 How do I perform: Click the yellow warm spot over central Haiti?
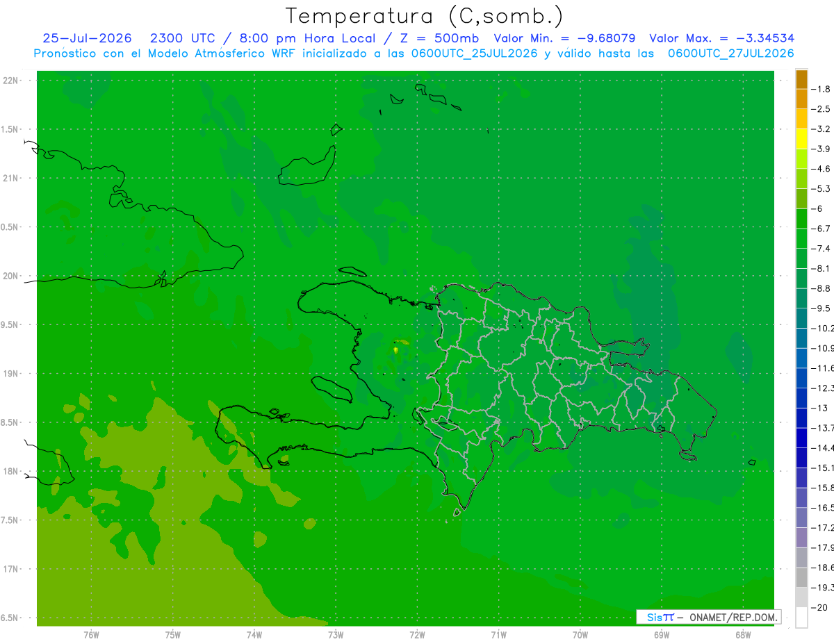396,350
